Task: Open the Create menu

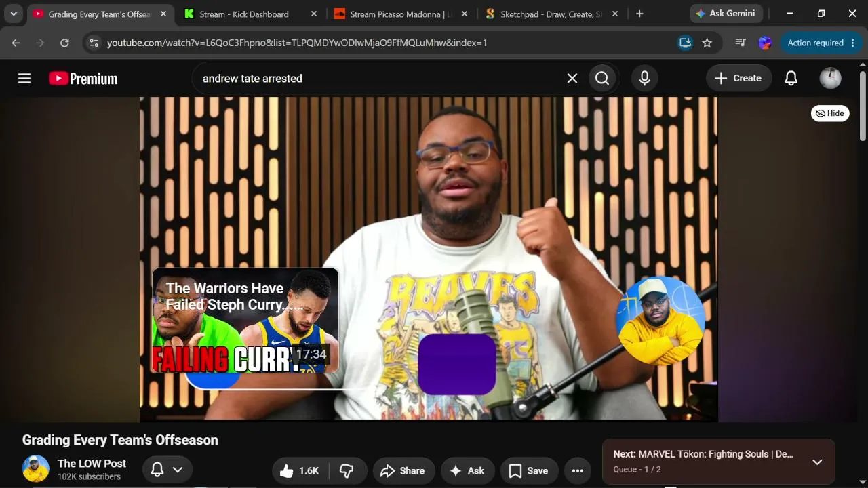Action: pyautogui.click(x=738, y=79)
